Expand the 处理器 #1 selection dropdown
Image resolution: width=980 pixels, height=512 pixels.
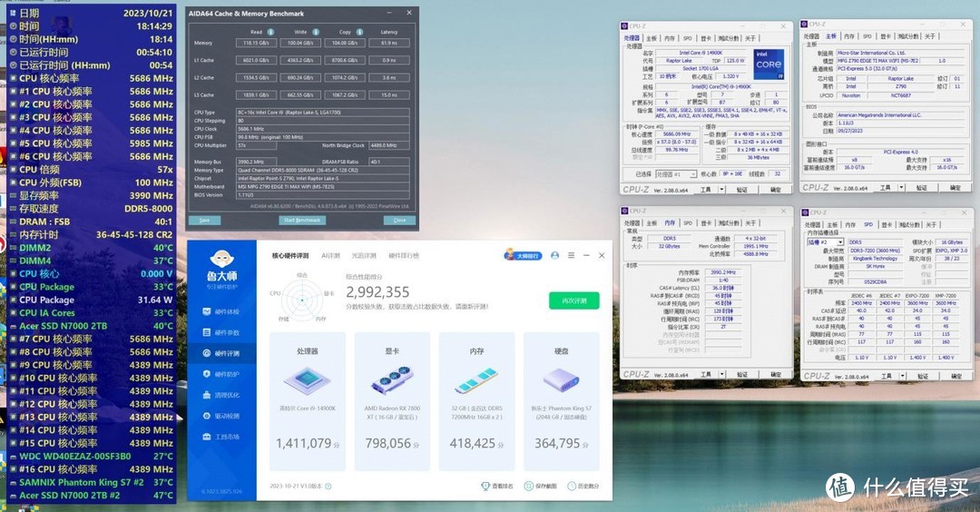(692, 173)
